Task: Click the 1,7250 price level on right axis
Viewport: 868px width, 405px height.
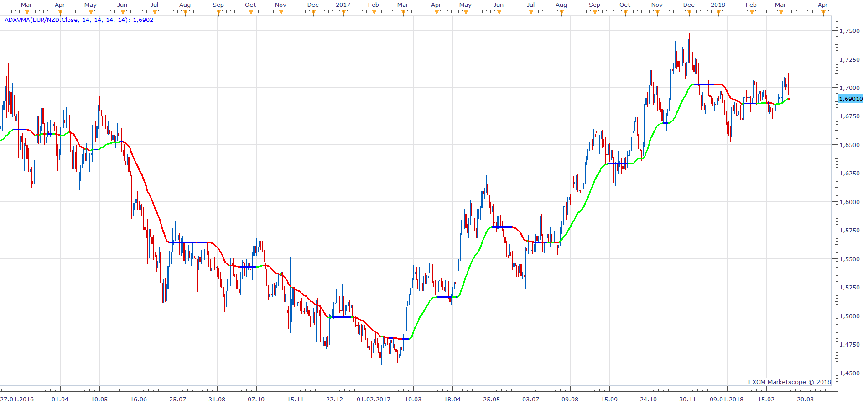Action: 850,59
